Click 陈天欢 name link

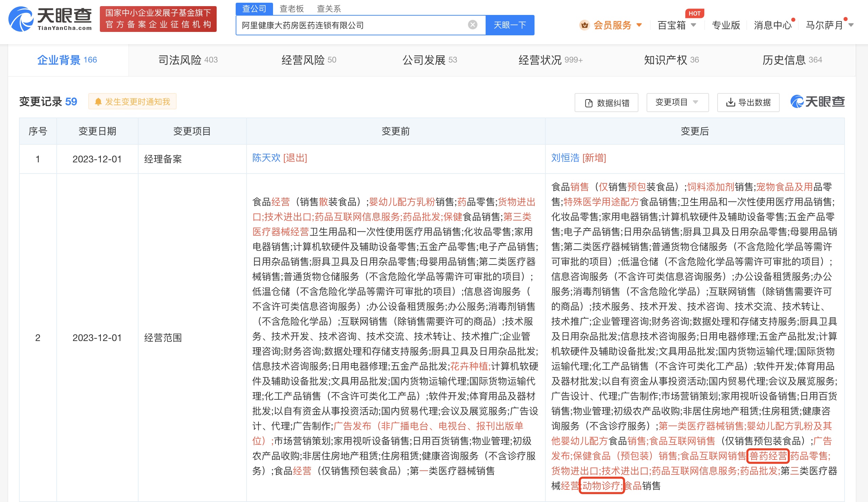pyautogui.click(x=266, y=158)
